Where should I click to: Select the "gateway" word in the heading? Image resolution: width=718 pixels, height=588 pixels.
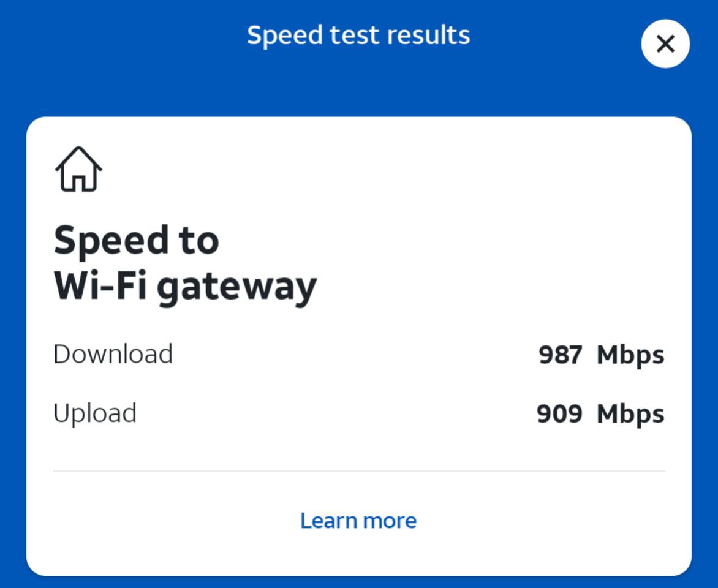(236, 288)
